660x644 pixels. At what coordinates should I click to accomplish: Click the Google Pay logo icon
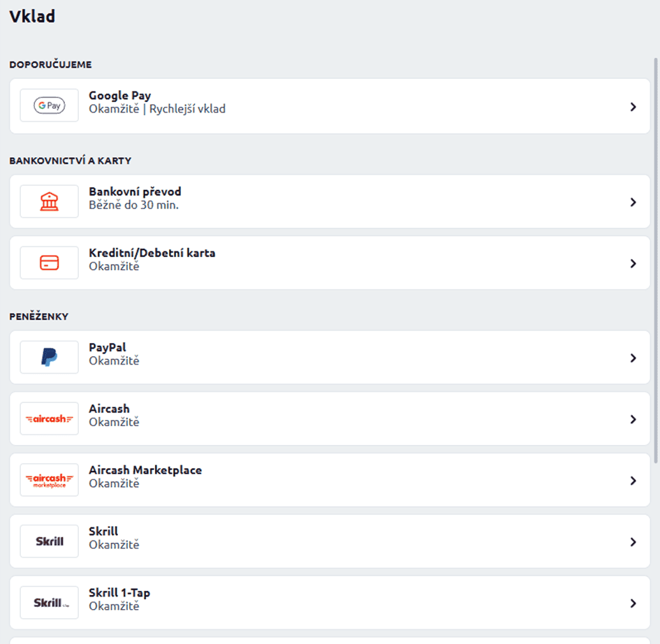tap(50, 105)
